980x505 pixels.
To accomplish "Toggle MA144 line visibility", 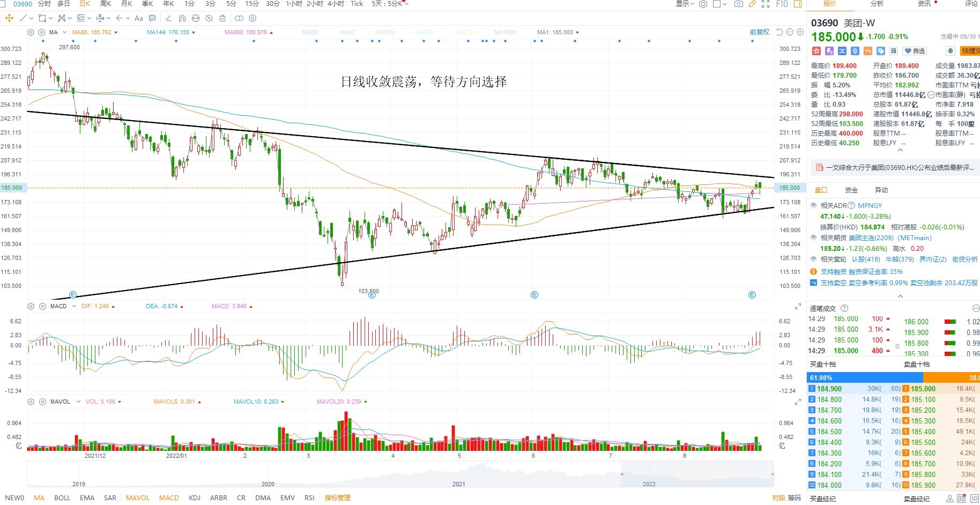I will point(171,32).
